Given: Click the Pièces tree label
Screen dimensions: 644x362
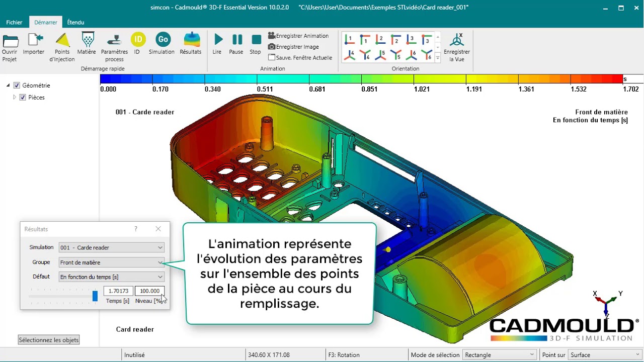Looking at the screenshot, I should pos(36,98).
